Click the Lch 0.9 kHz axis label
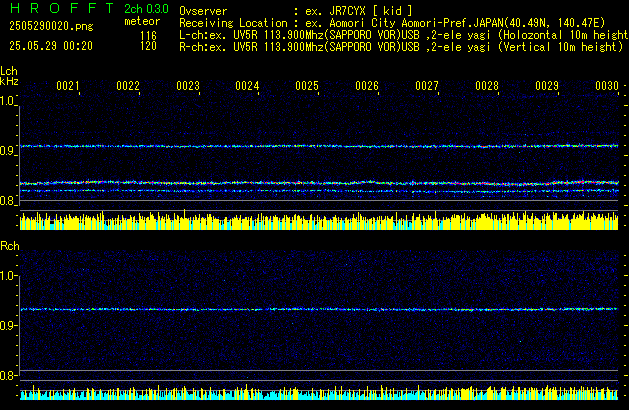The image size is (629, 410). pyautogui.click(x=8, y=151)
